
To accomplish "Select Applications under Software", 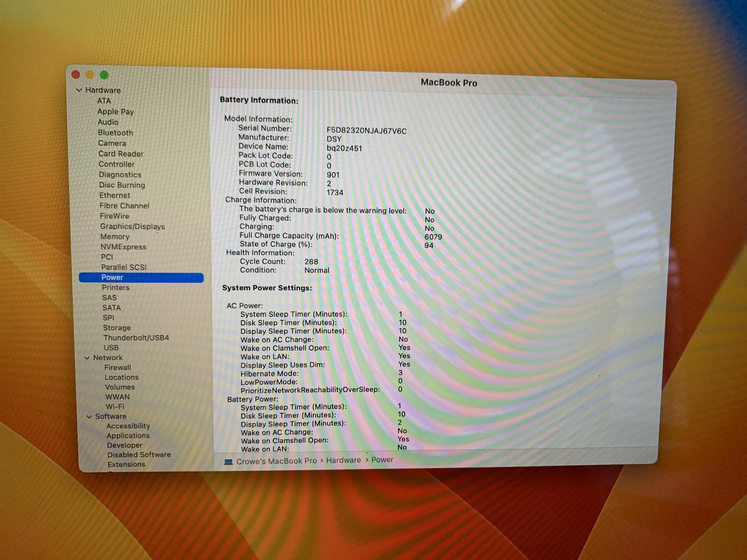I will point(128,436).
